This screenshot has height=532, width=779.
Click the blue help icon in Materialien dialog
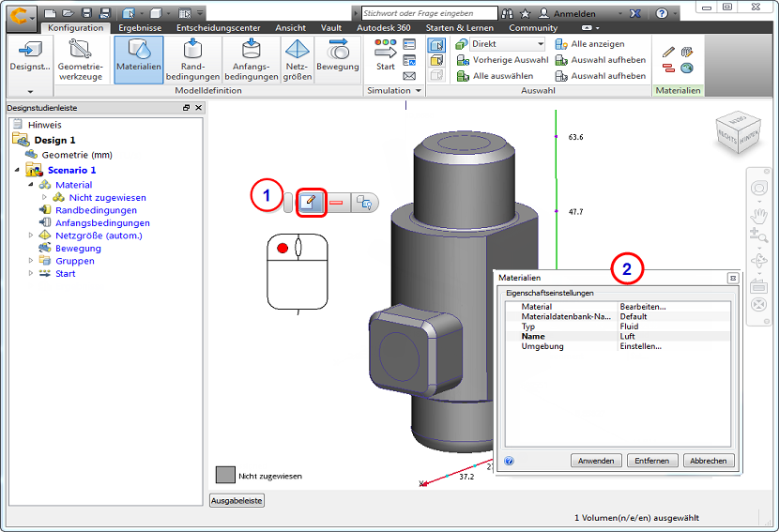509,461
